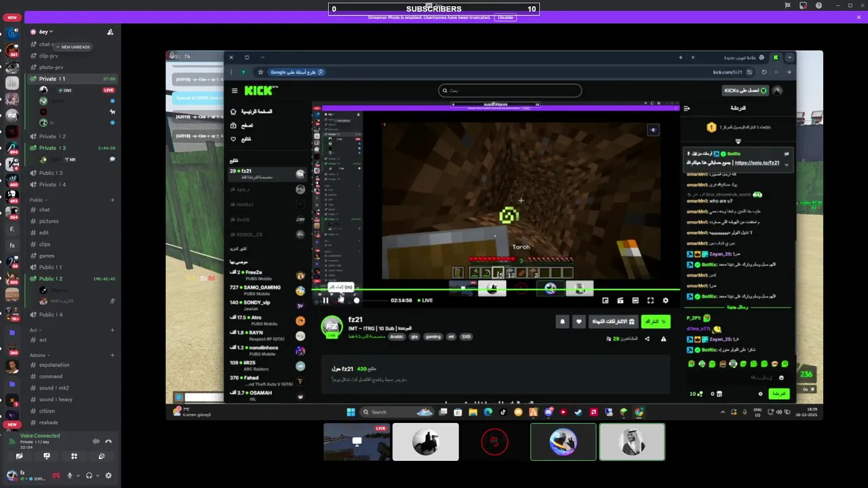Collapse the Adoons channel category
Viewport: 868px width, 488px height.
[x=39, y=355]
